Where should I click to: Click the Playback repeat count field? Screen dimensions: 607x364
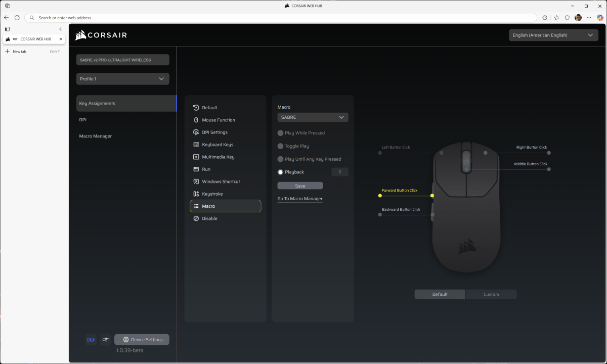[x=339, y=172]
